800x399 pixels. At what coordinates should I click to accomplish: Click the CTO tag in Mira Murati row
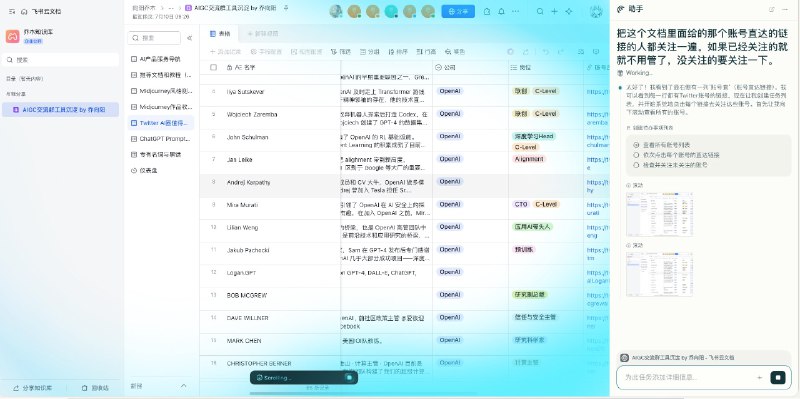click(x=520, y=204)
